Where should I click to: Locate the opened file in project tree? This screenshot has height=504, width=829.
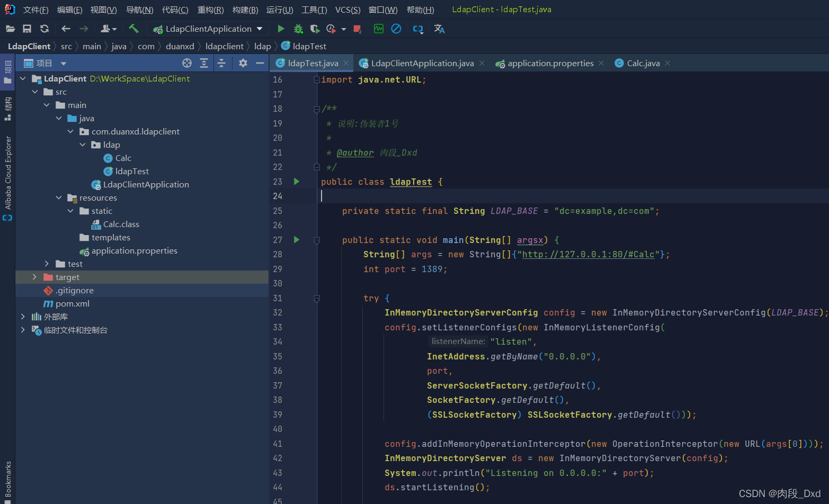pyautogui.click(x=187, y=63)
